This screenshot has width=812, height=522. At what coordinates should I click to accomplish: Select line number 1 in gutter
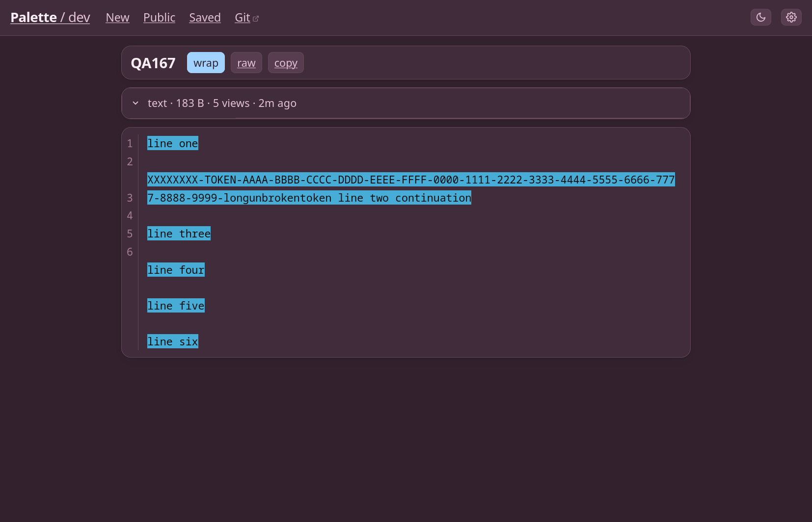[130, 144]
